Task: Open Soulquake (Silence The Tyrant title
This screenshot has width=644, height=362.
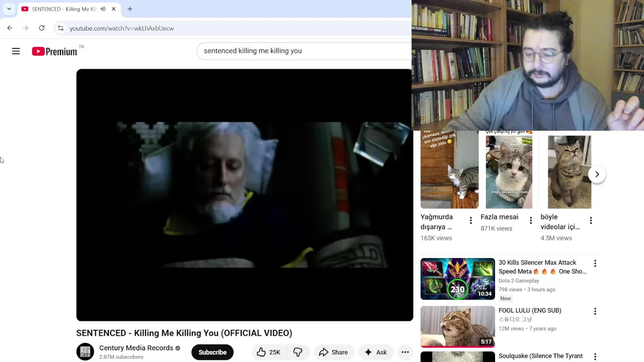Action: click(540, 356)
